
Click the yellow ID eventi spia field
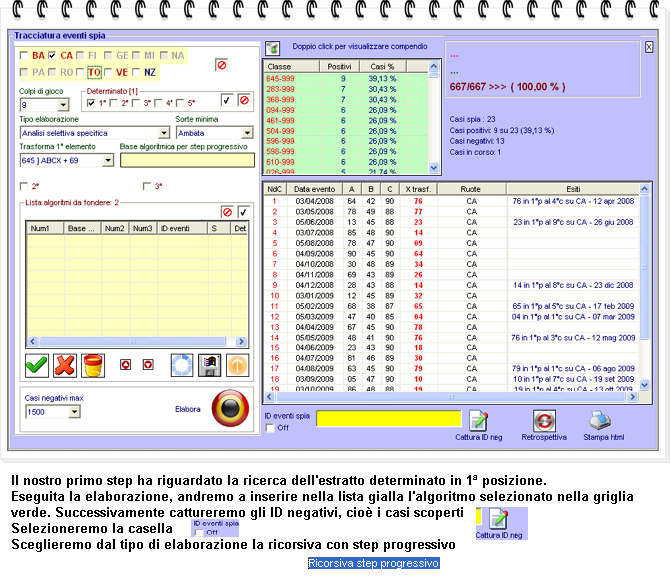(x=388, y=418)
